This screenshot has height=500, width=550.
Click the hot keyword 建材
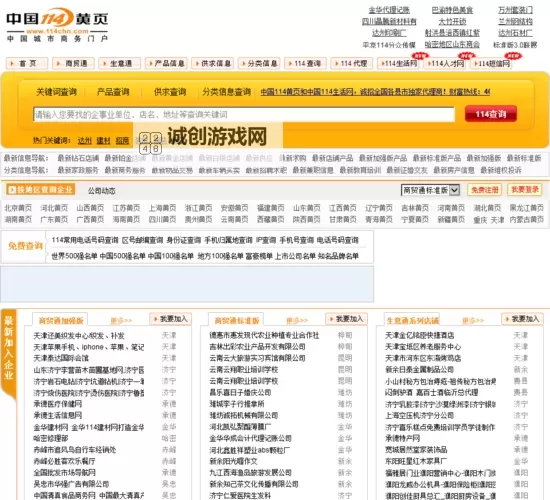tap(103, 141)
